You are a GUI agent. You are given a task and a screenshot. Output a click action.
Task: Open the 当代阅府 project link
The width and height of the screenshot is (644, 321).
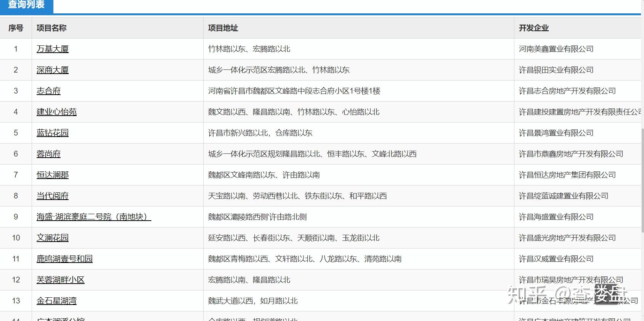click(x=53, y=196)
